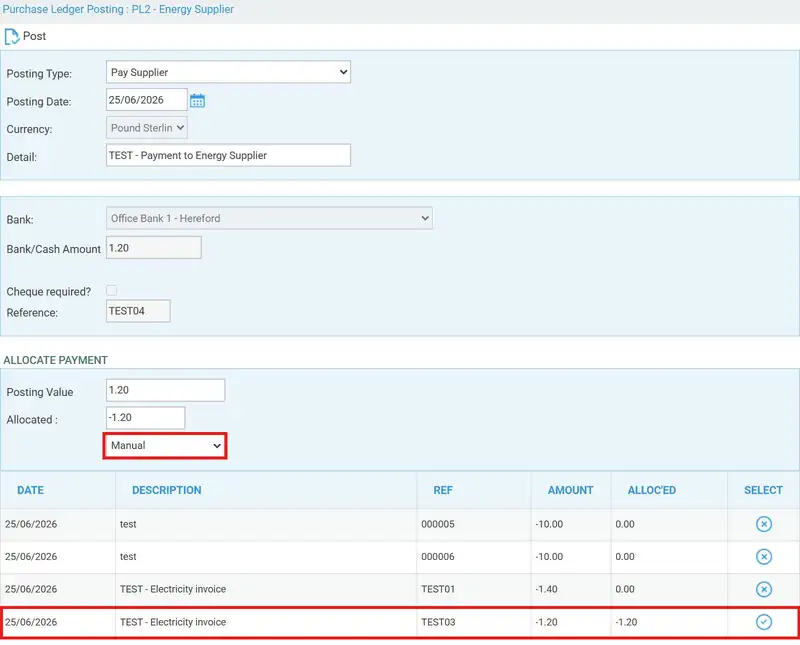Sort by ALLOC'ED column header

tap(652, 490)
